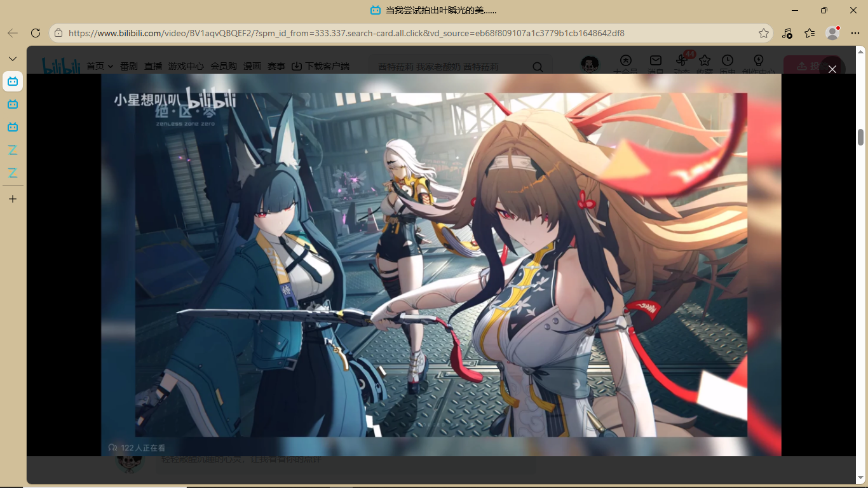Switch to the second Z vertical tab
868x488 pixels.
click(13, 173)
